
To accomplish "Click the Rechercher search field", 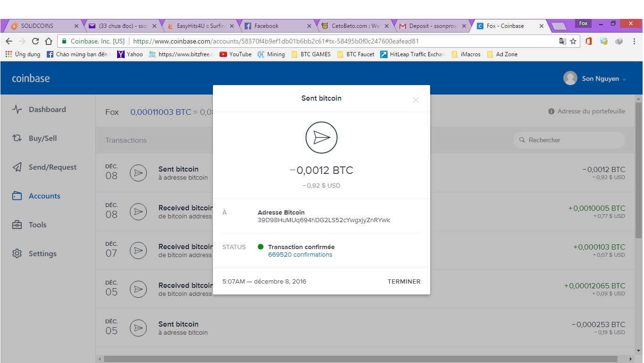I will click(569, 140).
